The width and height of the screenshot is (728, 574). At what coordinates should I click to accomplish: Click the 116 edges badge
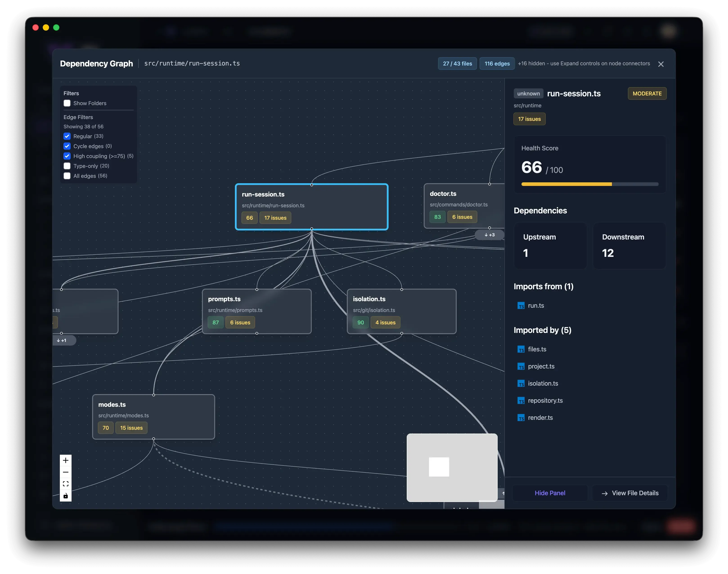(x=497, y=63)
